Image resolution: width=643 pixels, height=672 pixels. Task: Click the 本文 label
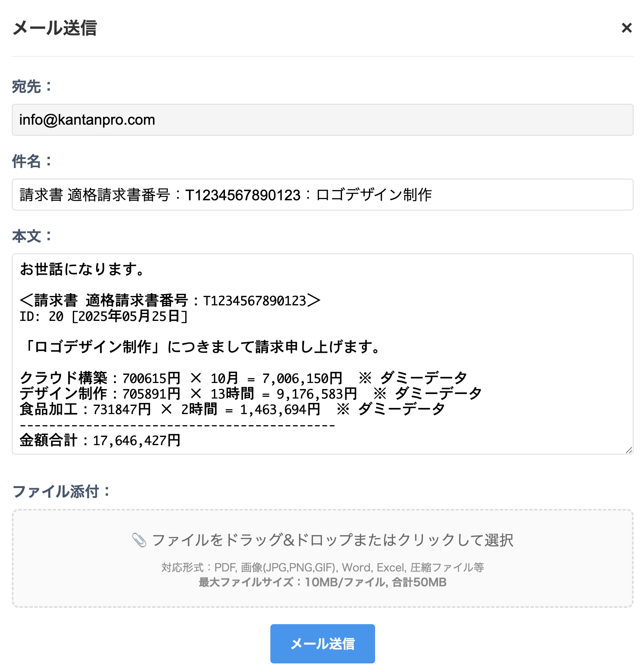32,236
